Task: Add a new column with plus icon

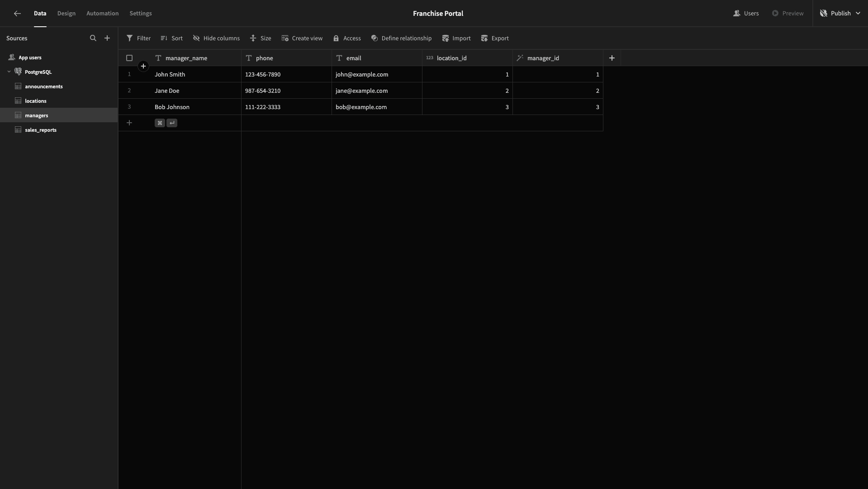Action: coord(612,58)
